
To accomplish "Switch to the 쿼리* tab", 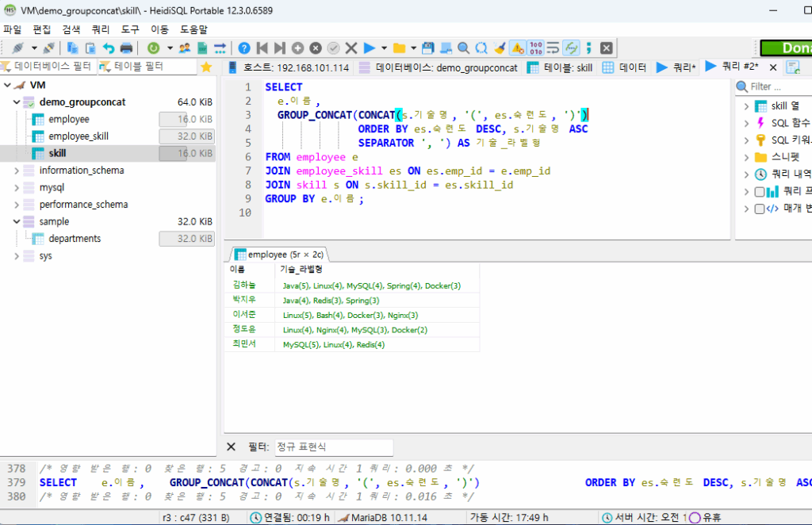I will (x=676, y=67).
